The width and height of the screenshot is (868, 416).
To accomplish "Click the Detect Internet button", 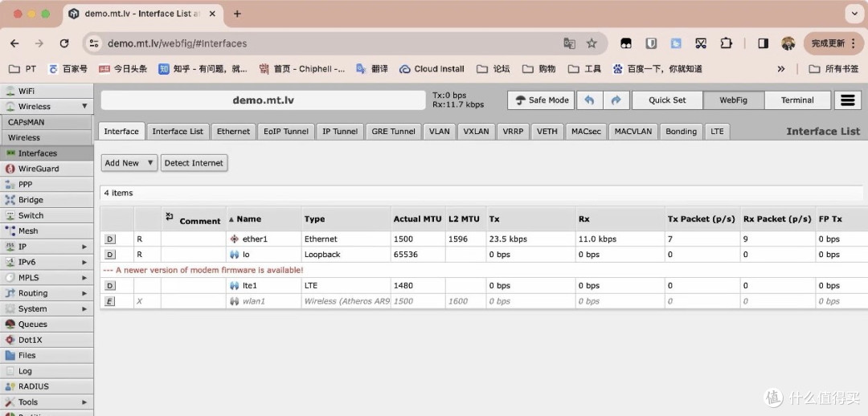I will pyautogui.click(x=194, y=163).
